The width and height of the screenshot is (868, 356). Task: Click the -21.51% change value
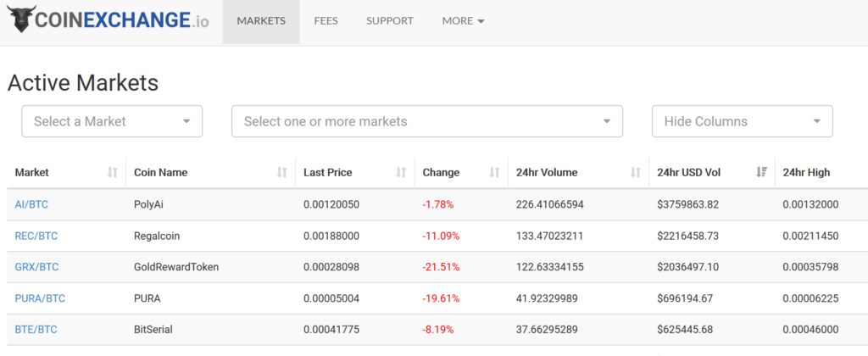pyautogui.click(x=441, y=267)
